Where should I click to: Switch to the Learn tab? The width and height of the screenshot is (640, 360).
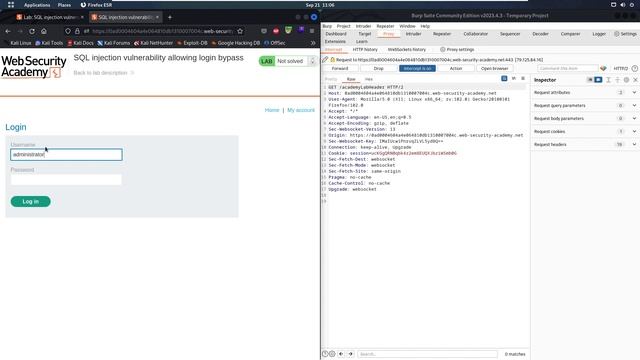click(362, 42)
